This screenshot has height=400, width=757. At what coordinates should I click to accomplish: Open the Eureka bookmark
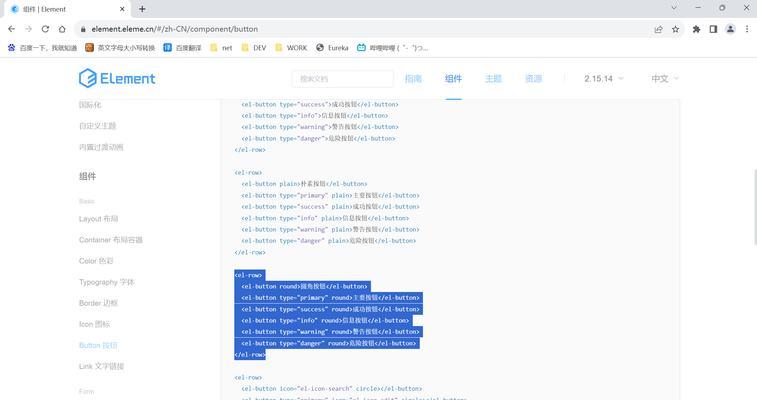(x=332, y=48)
